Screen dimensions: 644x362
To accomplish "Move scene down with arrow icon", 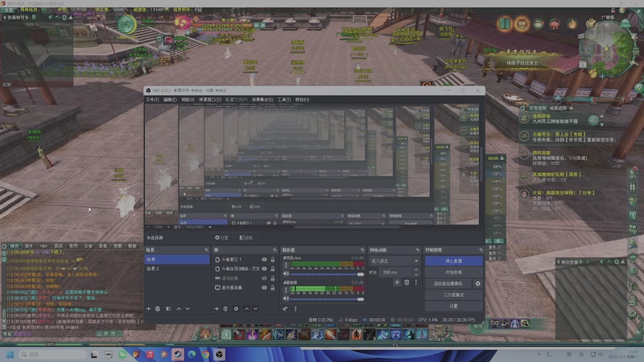I will 188,309.
